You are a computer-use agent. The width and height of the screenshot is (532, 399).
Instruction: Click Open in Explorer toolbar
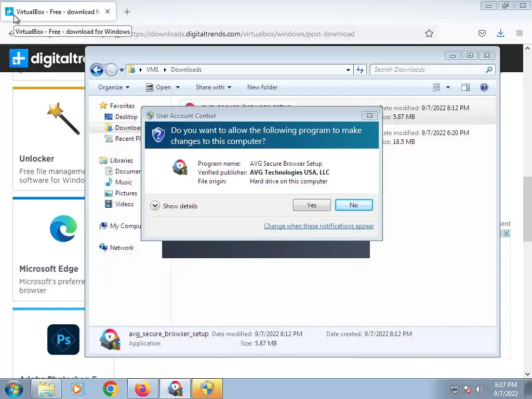pyautogui.click(x=159, y=87)
